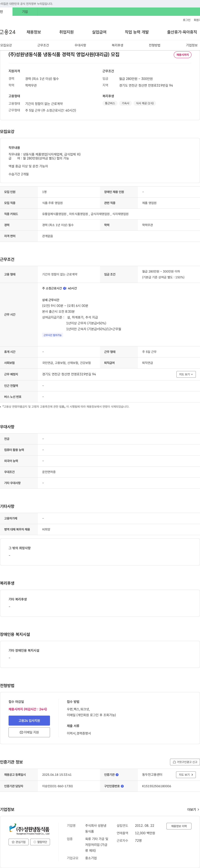Click 12,000 백만원 sales figure
This screenshot has width=200, height=868.
click(145, 833)
